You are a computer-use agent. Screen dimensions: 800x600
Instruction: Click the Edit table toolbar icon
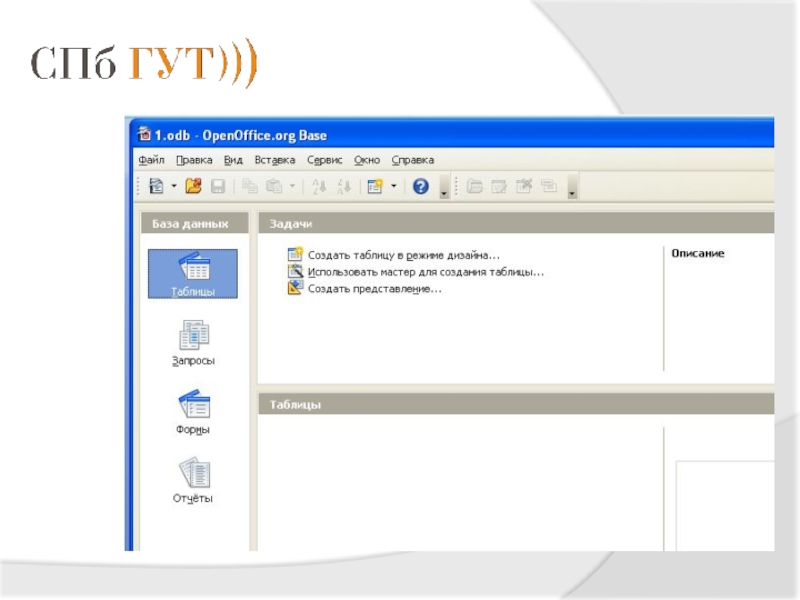click(499, 186)
